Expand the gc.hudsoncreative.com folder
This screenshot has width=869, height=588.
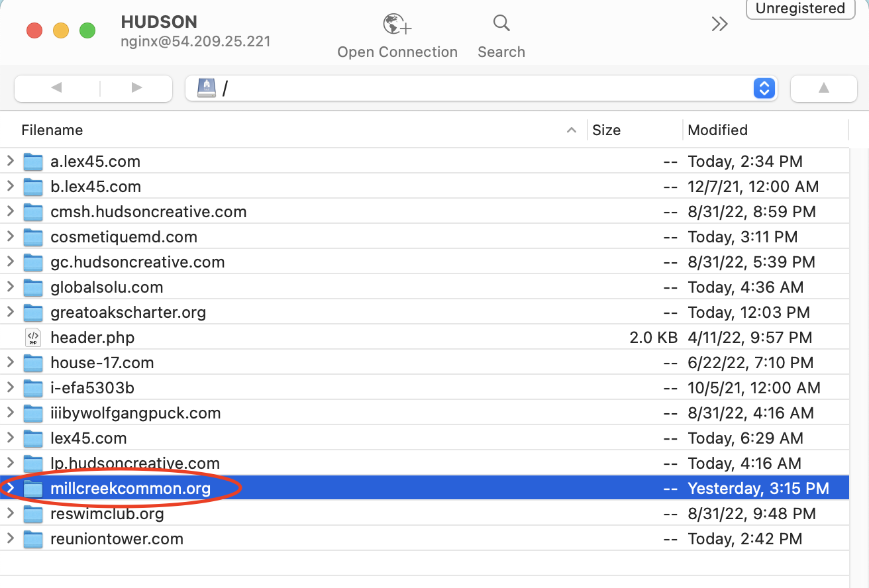point(10,262)
